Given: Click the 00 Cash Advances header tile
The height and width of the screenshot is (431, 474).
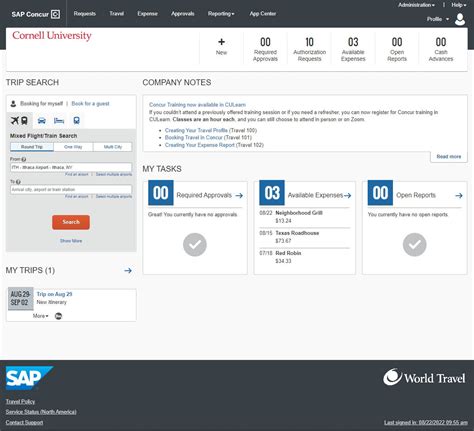Looking at the screenshot, I should coord(441,49).
